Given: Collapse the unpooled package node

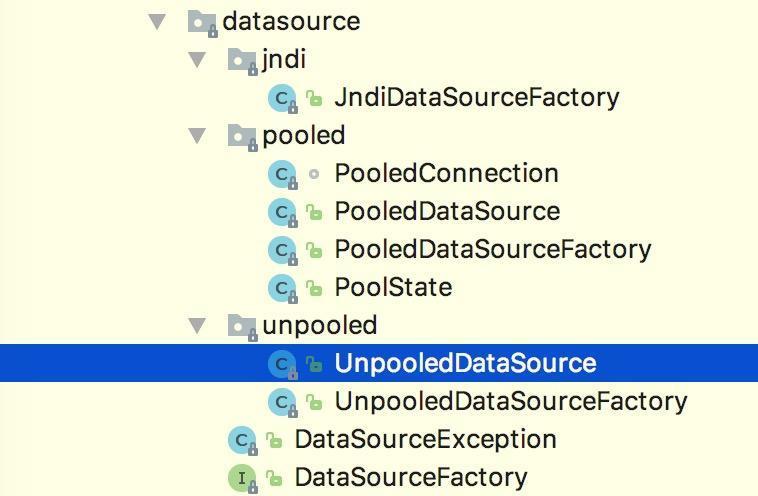Looking at the screenshot, I should pyautogui.click(x=197, y=325).
